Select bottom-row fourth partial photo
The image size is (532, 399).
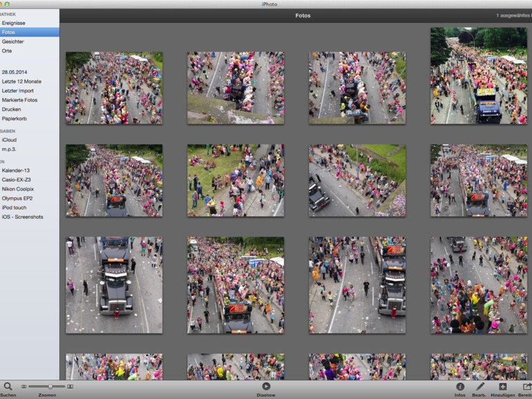(x=479, y=367)
